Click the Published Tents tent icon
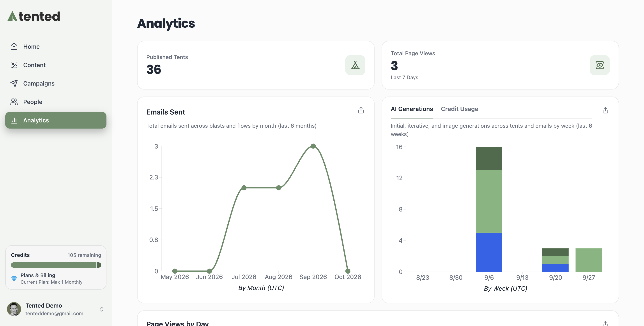Image resolution: width=644 pixels, height=326 pixels. 355,65
